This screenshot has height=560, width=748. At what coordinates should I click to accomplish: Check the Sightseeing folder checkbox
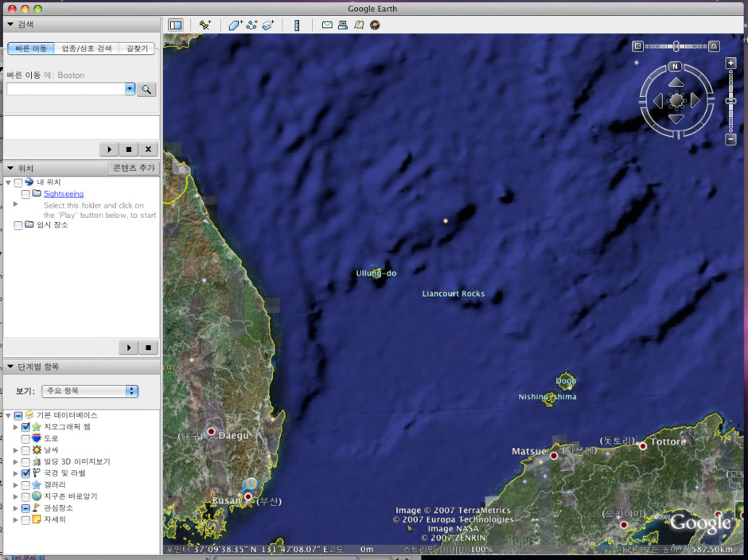pos(25,194)
